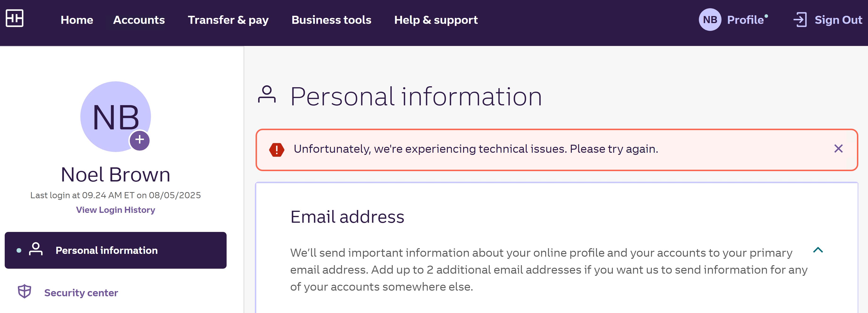
Task: Click the bank logo icon
Action: point(15,18)
